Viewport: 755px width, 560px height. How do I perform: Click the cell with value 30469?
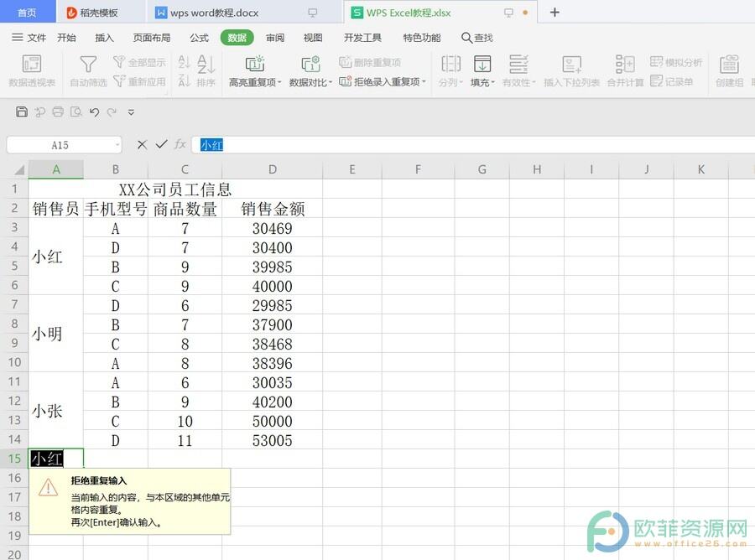272,228
